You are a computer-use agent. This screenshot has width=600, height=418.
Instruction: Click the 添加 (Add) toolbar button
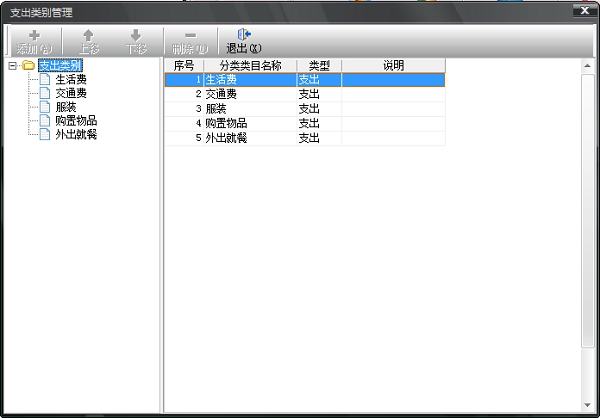[34, 41]
